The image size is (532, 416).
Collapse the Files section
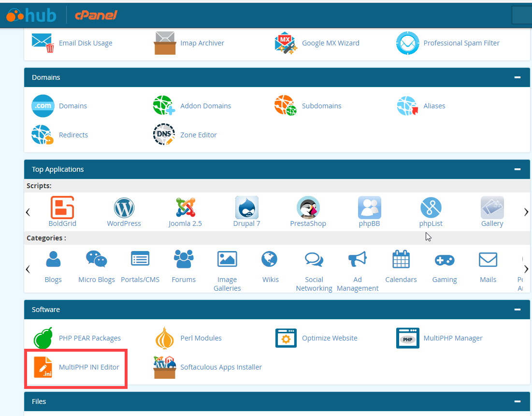[x=518, y=401]
